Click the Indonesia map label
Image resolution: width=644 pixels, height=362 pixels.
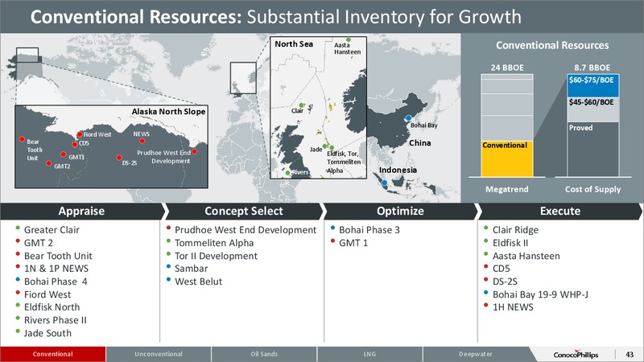click(x=398, y=170)
